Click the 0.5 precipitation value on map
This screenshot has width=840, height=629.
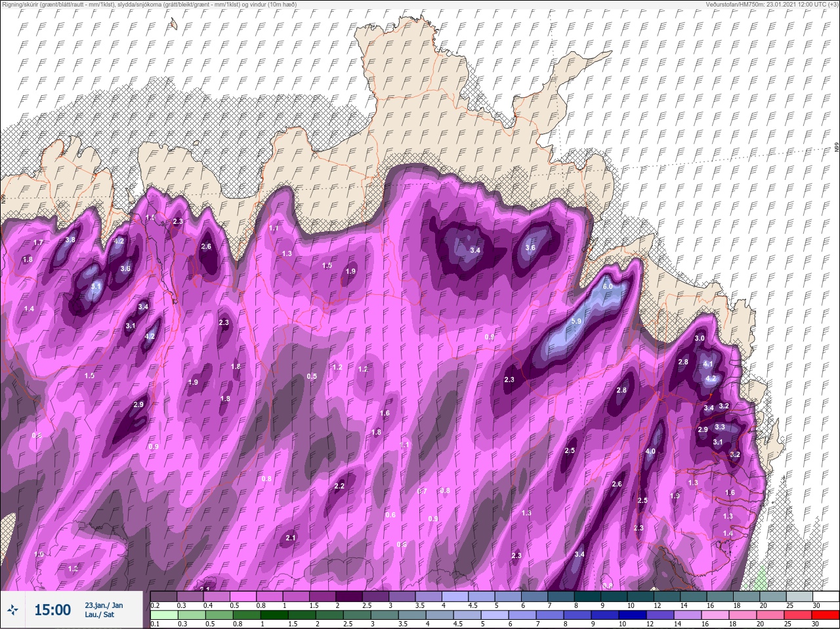point(312,377)
